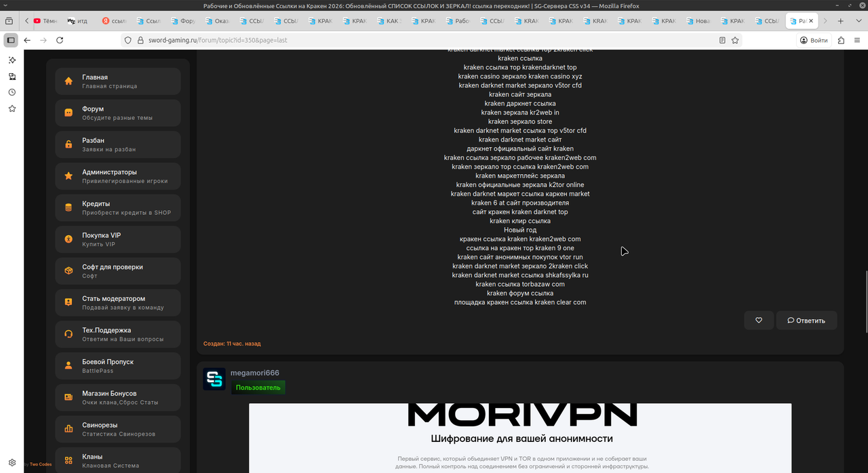This screenshot has height=473, width=868.
Task: Bookmark this page with star icon
Action: coord(735,40)
